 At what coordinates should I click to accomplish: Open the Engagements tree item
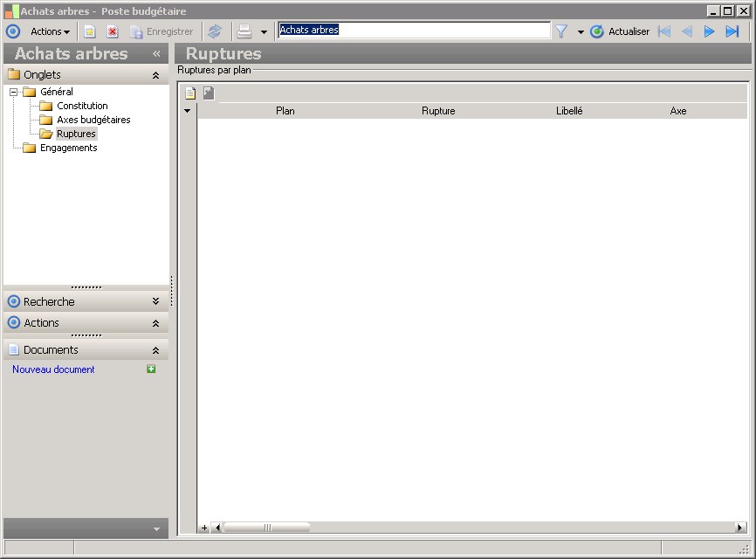[68, 148]
